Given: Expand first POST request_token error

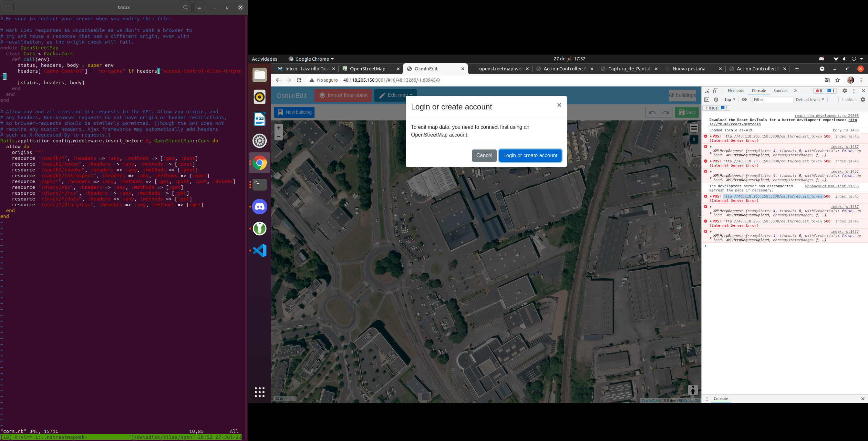Looking at the screenshot, I should point(711,137).
